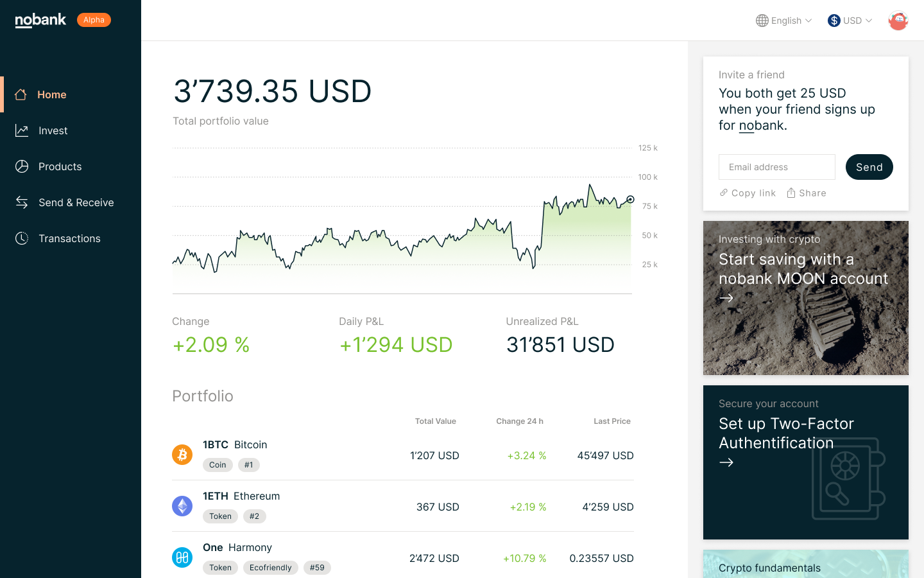Open the USD currency dropdown
The image size is (924, 578).
click(x=850, y=21)
